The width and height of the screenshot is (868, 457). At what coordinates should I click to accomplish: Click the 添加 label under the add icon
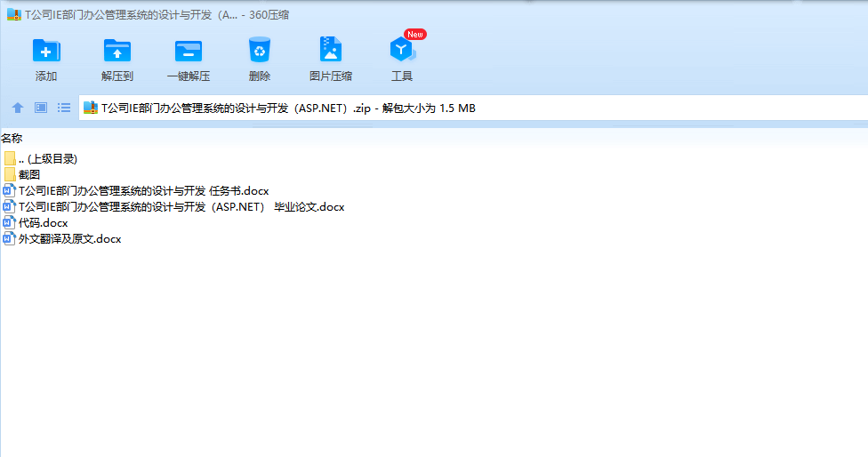coord(46,76)
